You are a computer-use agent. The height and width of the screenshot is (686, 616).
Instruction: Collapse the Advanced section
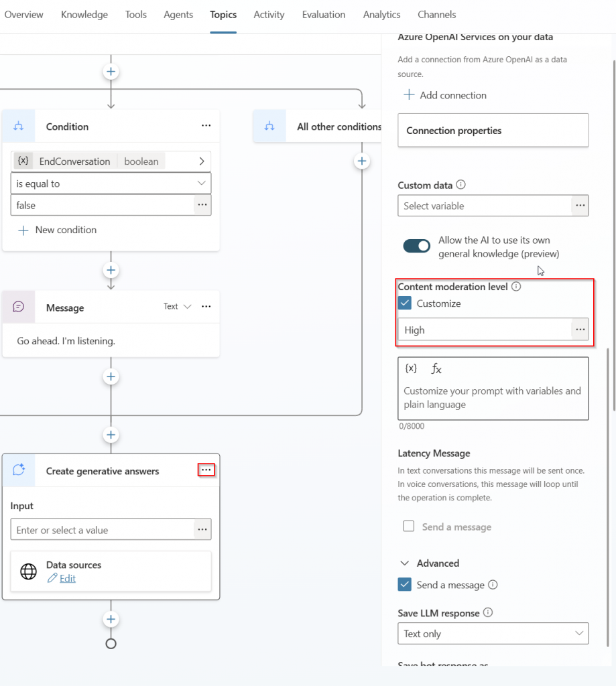[x=405, y=563]
